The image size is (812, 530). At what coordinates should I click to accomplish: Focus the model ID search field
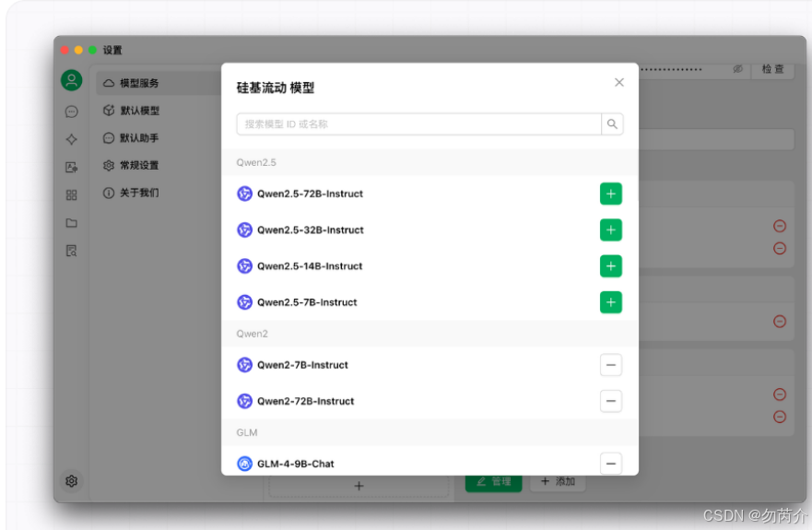pos(418,124)
